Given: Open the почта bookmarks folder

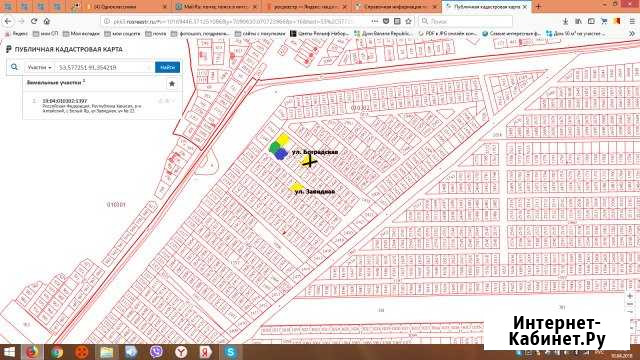Looking at the screenshot, I should point(156,33).
